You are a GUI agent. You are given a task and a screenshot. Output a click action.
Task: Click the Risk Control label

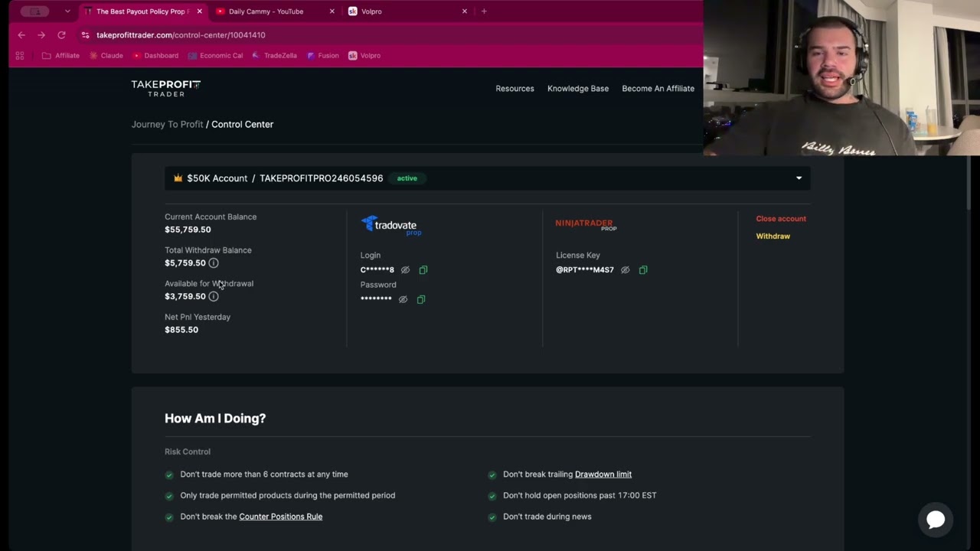188,452
